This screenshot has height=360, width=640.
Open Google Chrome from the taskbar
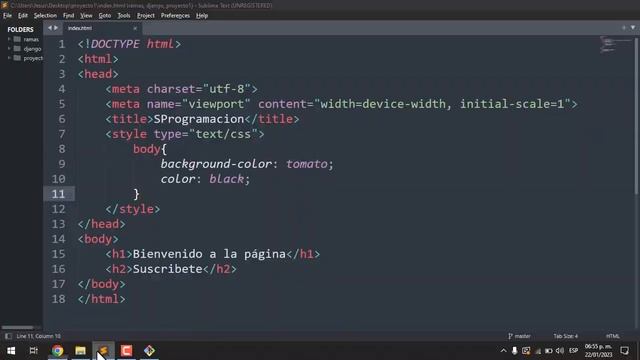(58, 351)
